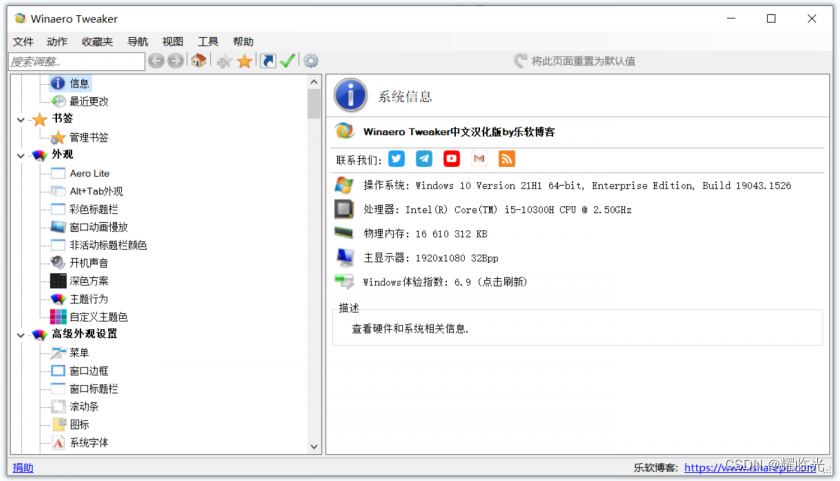Open the 帮助 menu
The height and width of the screenshot is (481, 840).
[x=243, y=41]
